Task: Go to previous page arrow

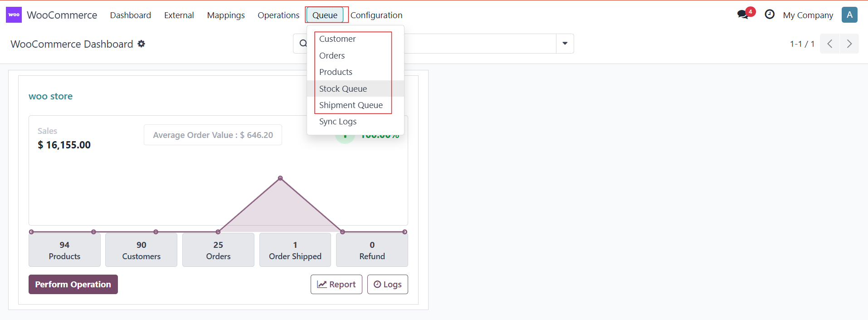Action: (x=829, y=44)
